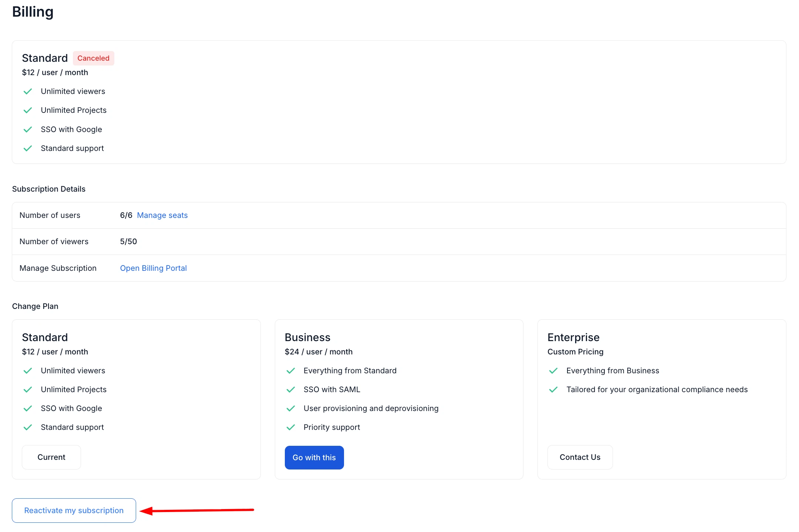Click the Business plan title
The image size is (799, 532).
coord(307,337)
